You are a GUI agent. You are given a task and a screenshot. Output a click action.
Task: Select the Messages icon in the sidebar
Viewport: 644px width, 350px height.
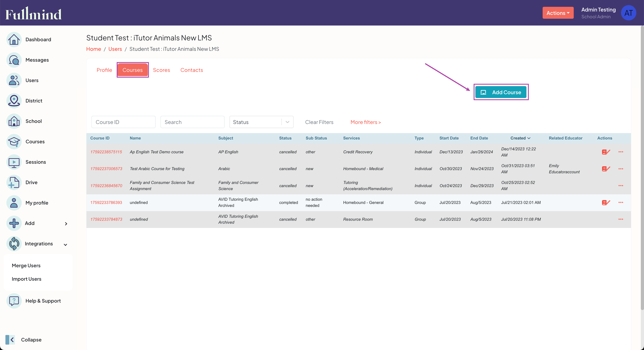pyautogui.click(x=14, y=60)
